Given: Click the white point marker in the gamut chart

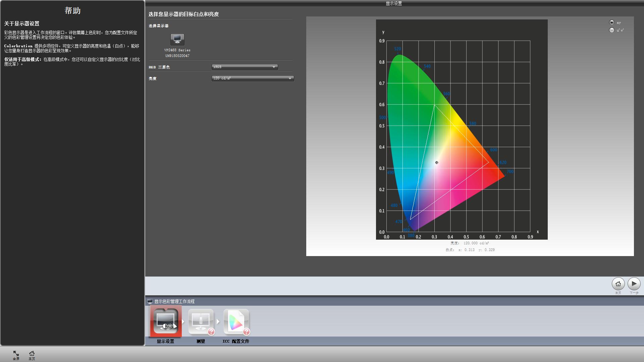Looking at the screenshot, I should tap(437, 163).
